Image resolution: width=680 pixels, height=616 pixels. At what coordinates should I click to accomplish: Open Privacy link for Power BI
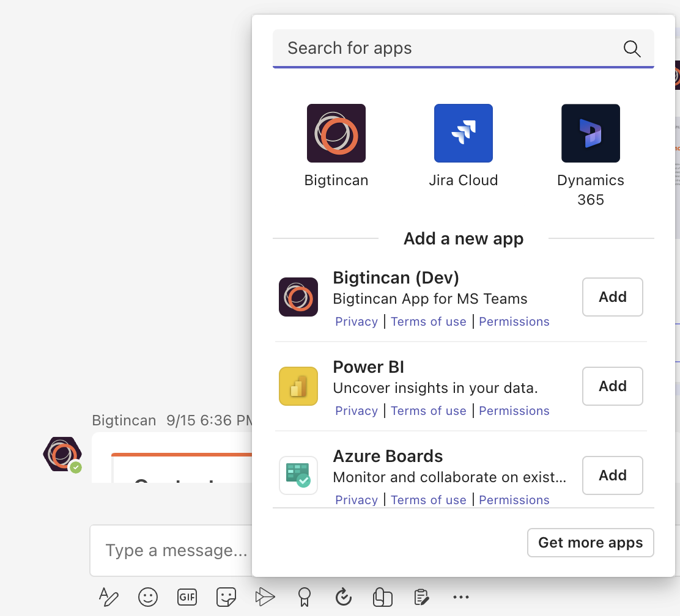tap(357, 411)
